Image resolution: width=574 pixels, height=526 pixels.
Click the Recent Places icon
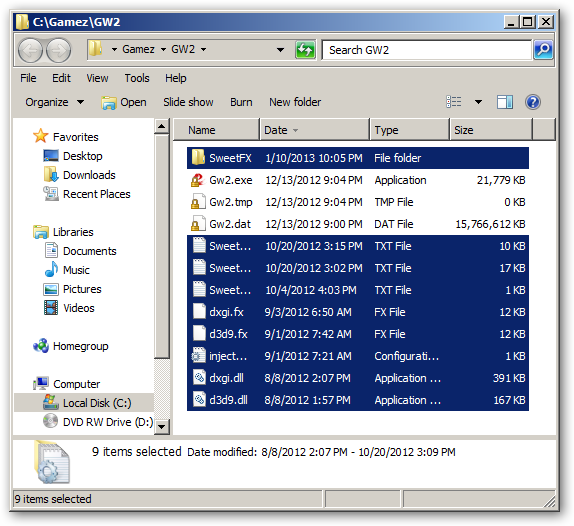(51, 194)
